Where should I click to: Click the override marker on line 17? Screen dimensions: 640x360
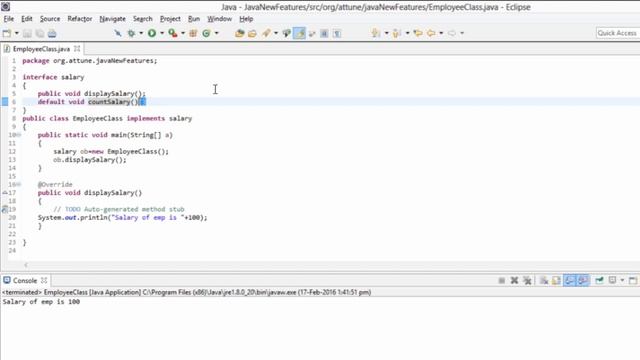(x=5, y=193)
